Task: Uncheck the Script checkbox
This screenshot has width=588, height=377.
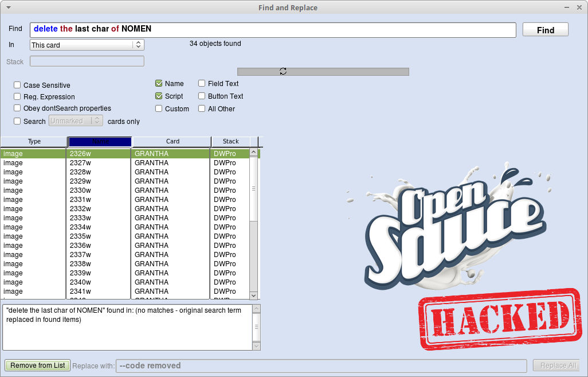Action: tap(159, 96)
